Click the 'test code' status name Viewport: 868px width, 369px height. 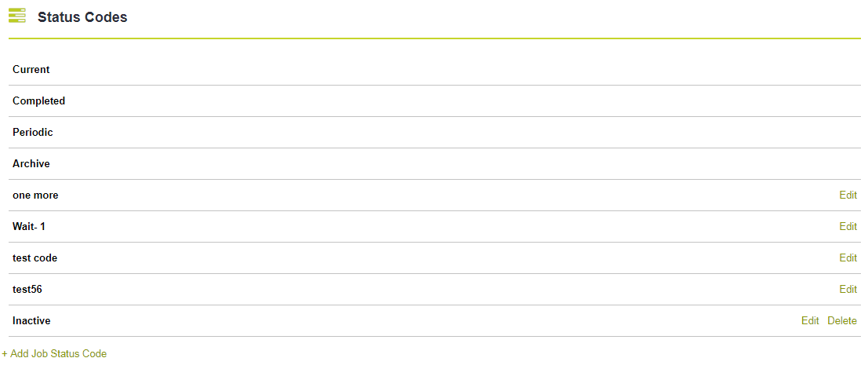point(35,258)
